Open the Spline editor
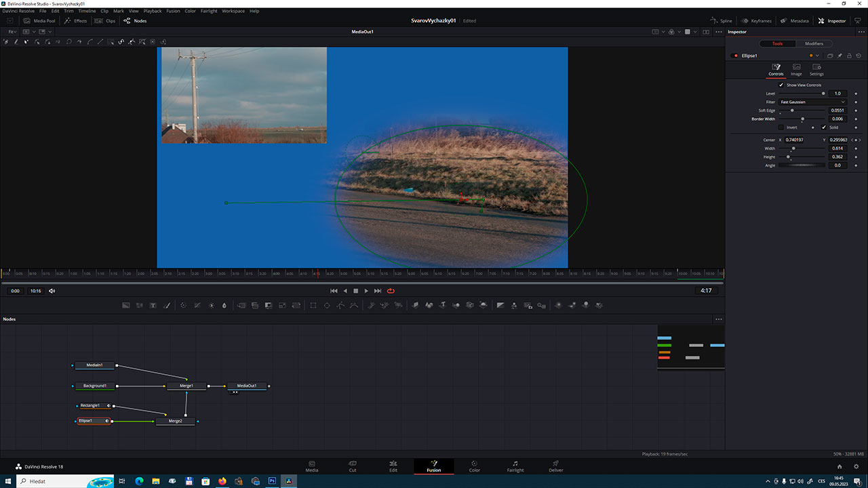The image size is (868, 488). coord(722,21)
